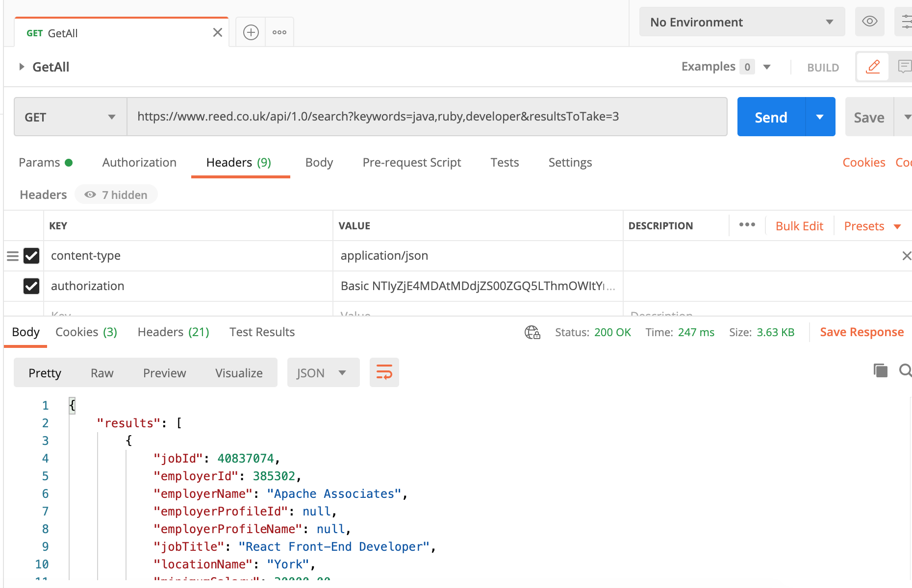The image size is (912, 588).
Task: Click the BUILD mode label
Action: pos(823,68)
